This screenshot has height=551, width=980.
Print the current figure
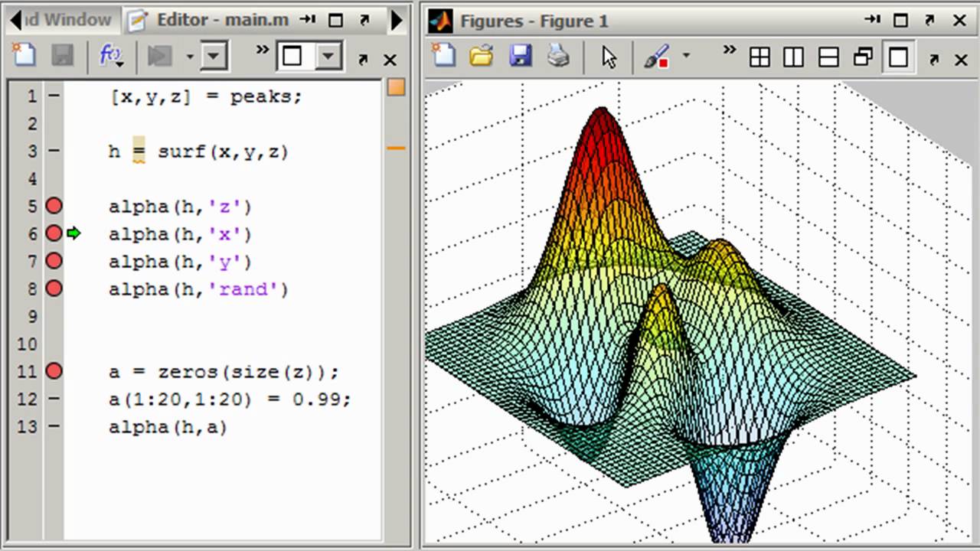[559, 56]
